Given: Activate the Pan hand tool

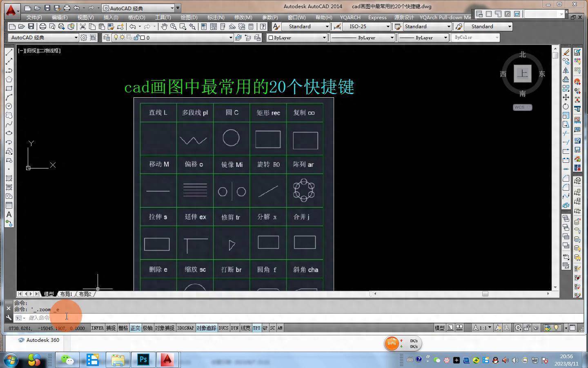Looking at the screenshot, I should click(164, 27).
